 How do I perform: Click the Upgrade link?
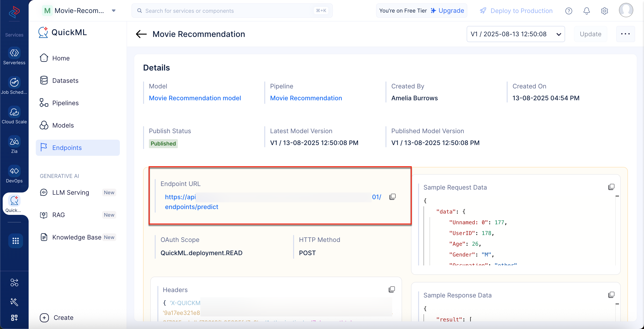[x=447, y=11]
